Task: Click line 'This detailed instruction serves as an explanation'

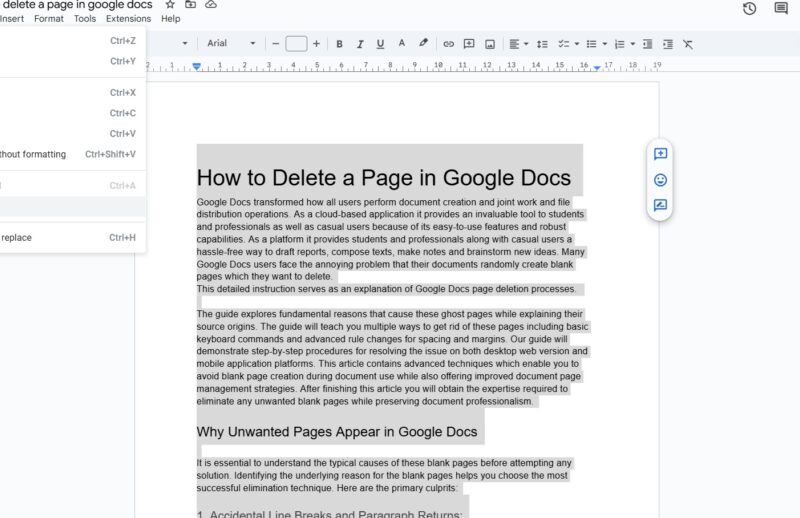Action: click(x=386, y=289)
